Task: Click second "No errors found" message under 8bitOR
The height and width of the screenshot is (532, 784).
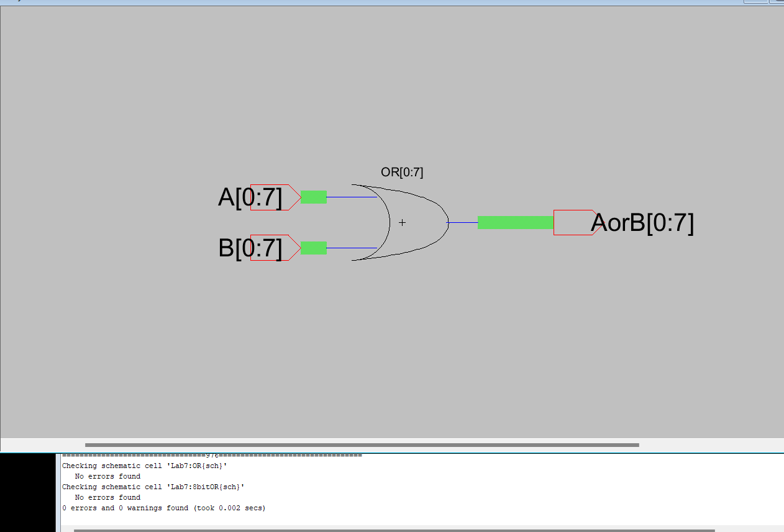Action: click(x=107, y=497)
